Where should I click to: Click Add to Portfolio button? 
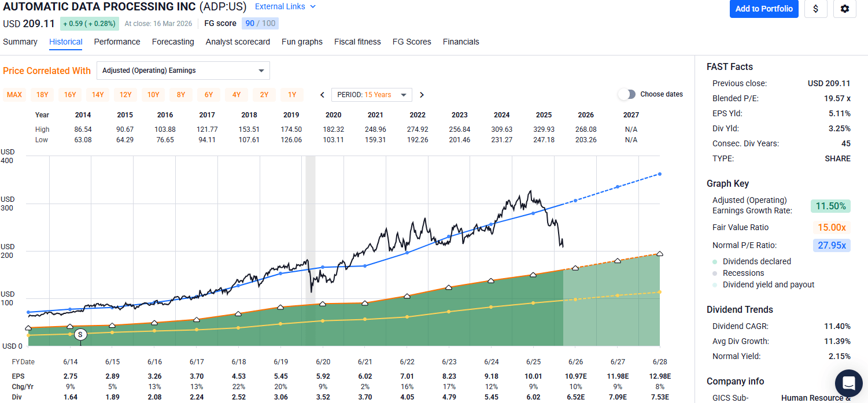[764, 9]
